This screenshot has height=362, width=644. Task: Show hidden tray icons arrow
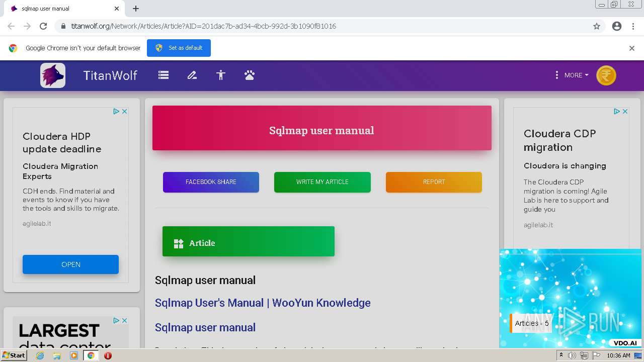pos(561,355)
